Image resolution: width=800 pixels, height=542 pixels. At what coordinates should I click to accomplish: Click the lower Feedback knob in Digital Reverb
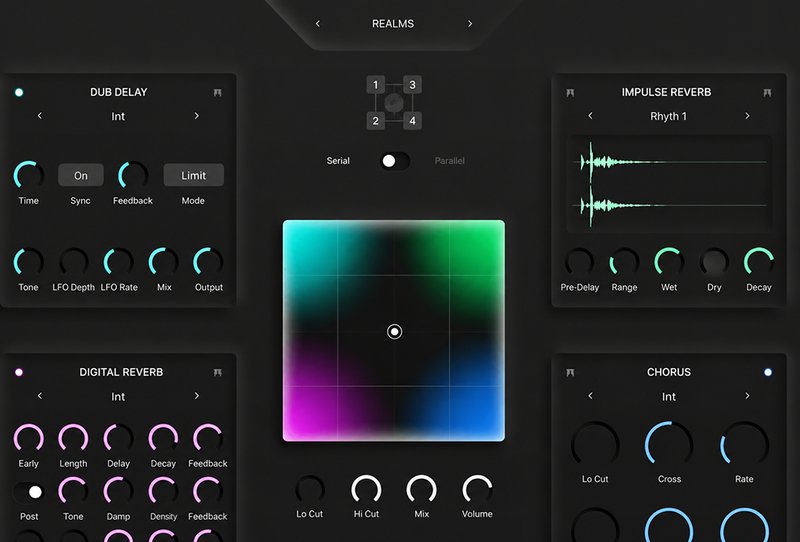coord(208,491)
